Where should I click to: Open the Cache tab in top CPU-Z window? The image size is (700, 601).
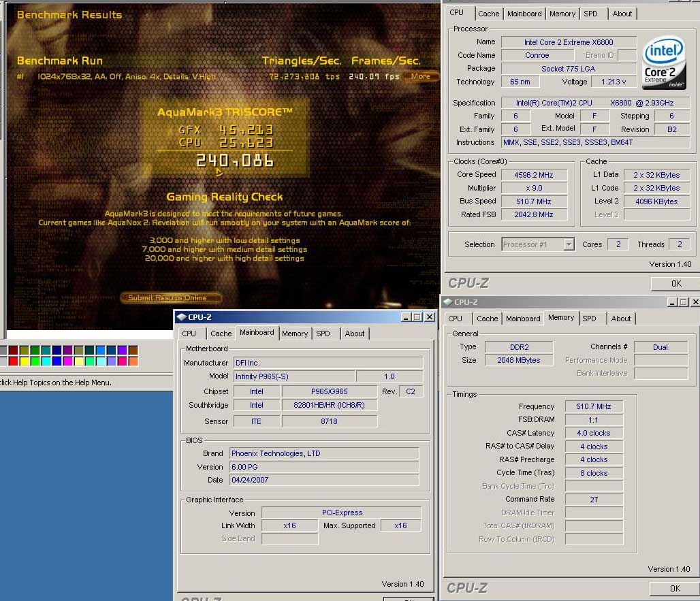pos(488,14)
